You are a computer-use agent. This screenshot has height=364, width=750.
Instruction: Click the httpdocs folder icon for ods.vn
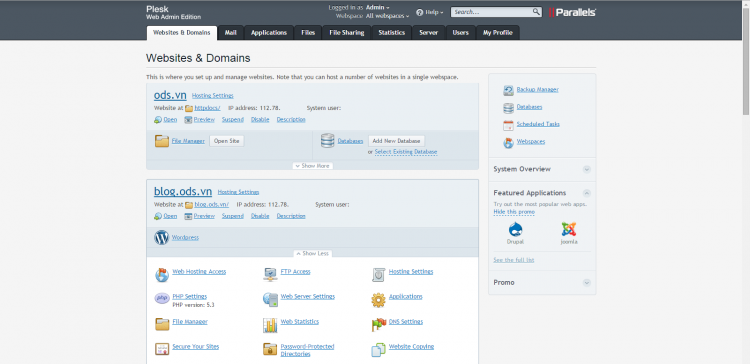point(189,108)
